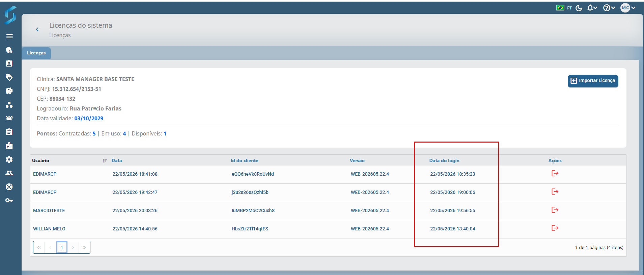The width and height of the screenshot is (644, 275).
Task: Click client id j3u2s36esQzhi5b
Action: 250,192
